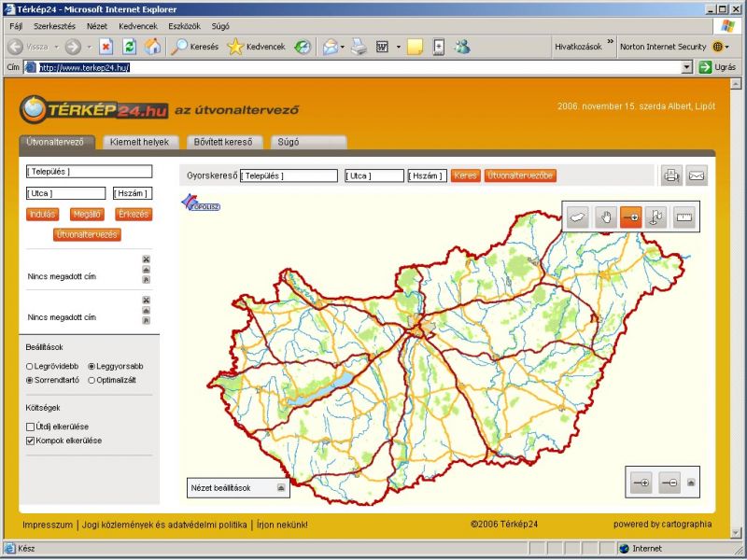Move the first address entry up
The image size is (747, 560).
[147, 270]
